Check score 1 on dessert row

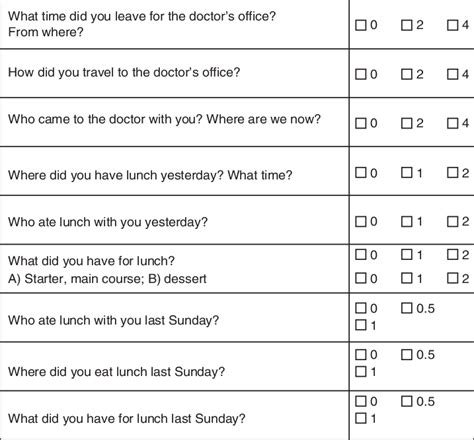[407, 278]
